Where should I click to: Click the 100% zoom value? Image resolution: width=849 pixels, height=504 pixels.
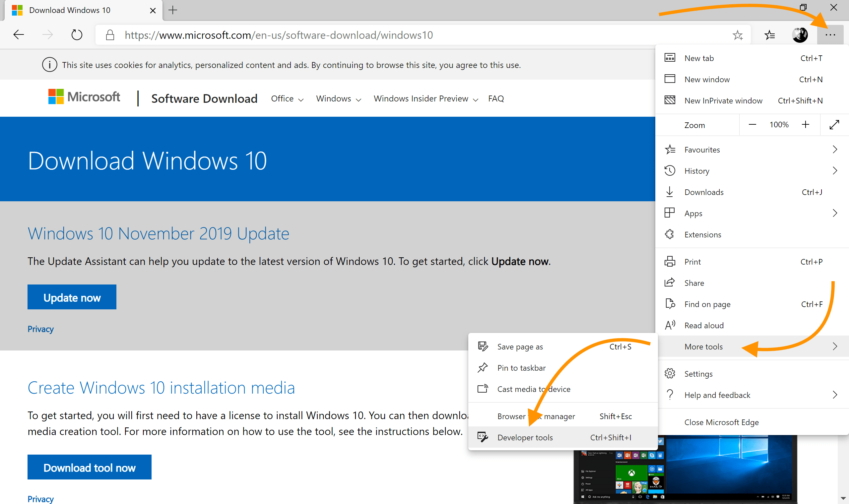point(779,125)
